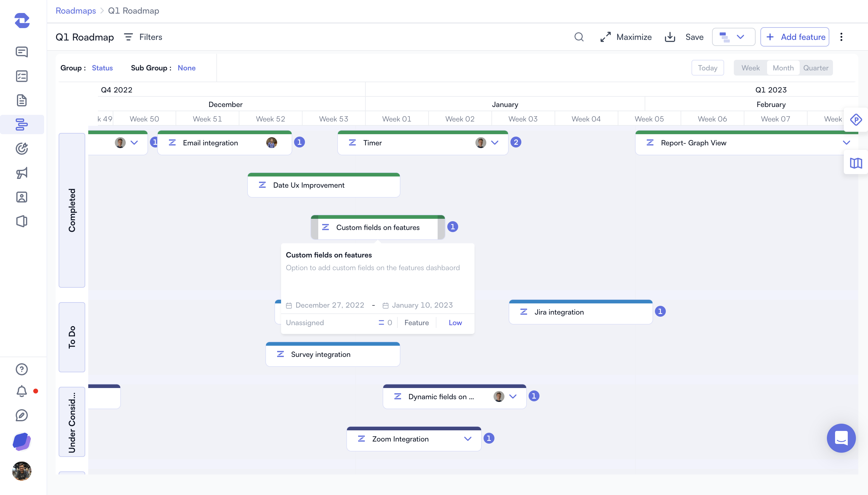
Task: Open the chat feedback panel in sidebar
Action: [x=22, y=52]
